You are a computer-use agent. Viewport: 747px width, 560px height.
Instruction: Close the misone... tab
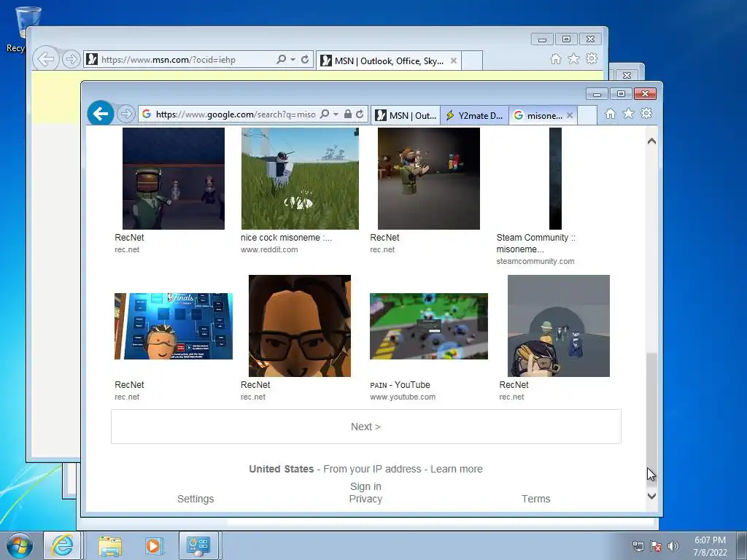pyautogui.click(x=569, y=115)
